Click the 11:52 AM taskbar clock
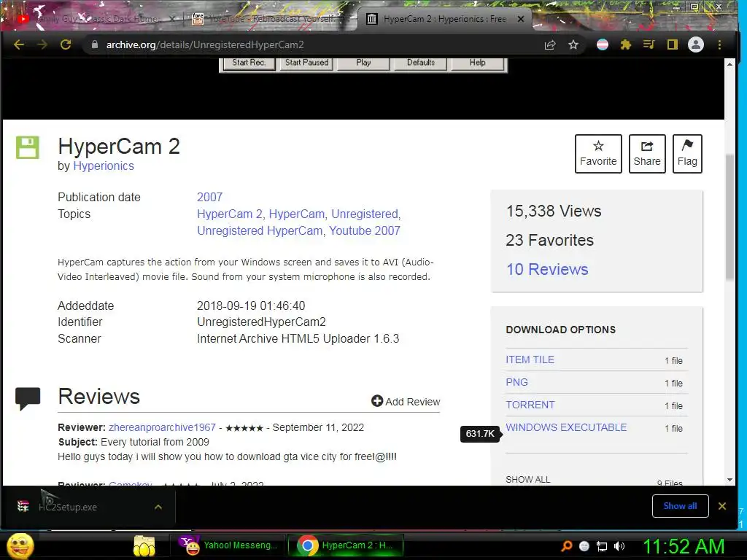Viewport: 747px width, 560px height. [684, 546]
